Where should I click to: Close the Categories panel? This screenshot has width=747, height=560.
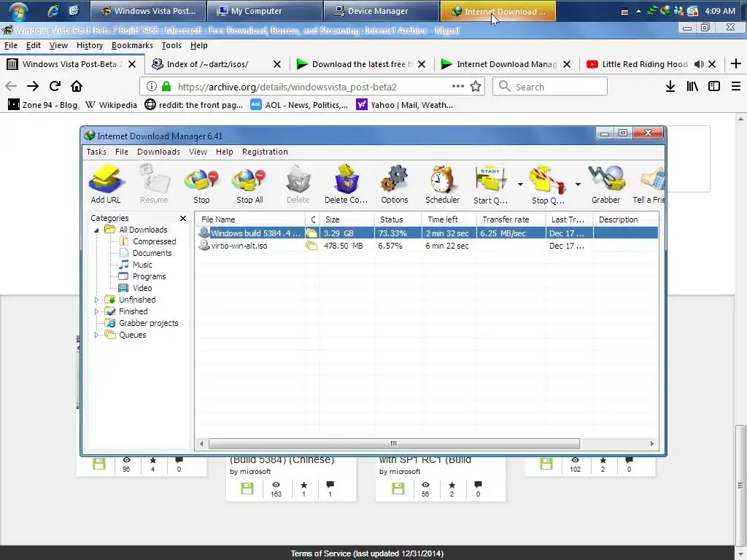(x=183, y=218)
